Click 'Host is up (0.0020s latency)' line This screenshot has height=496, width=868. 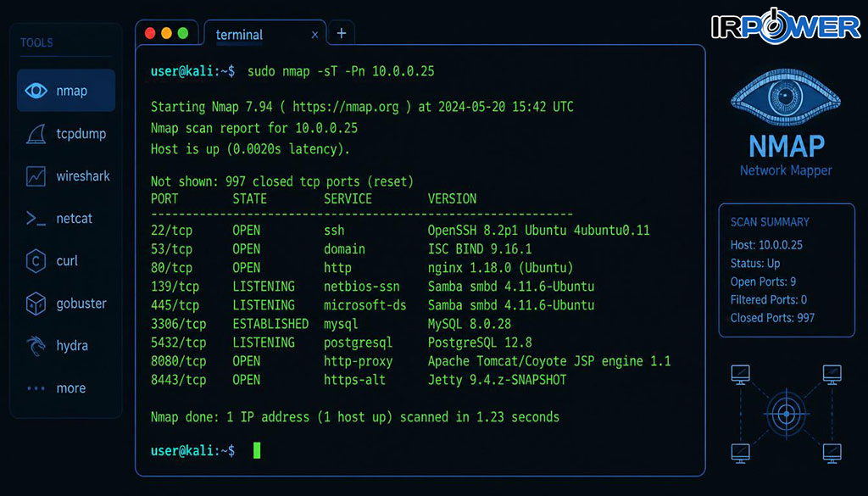[250, 149]
